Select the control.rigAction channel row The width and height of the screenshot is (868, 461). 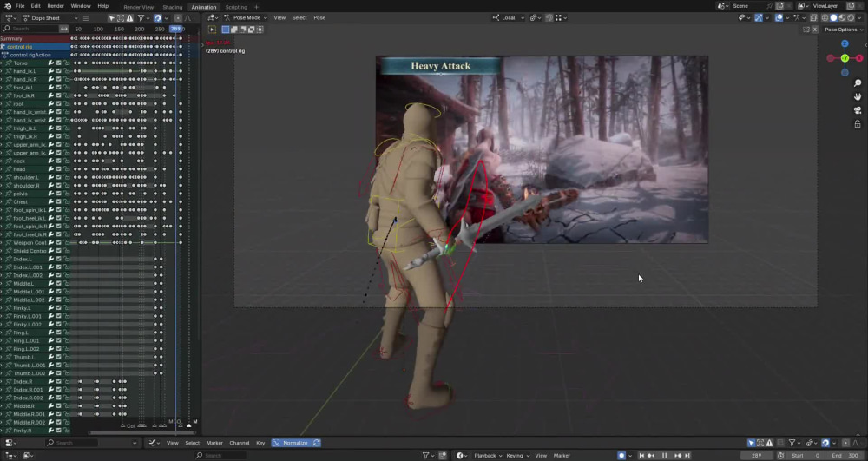pos(35,55)
